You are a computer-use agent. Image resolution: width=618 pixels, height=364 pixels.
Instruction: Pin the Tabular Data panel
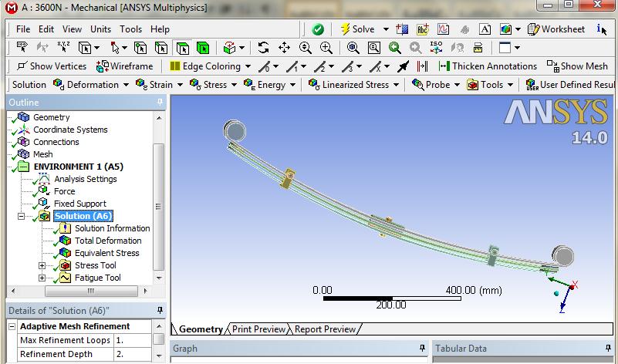(x=608, y=349)
